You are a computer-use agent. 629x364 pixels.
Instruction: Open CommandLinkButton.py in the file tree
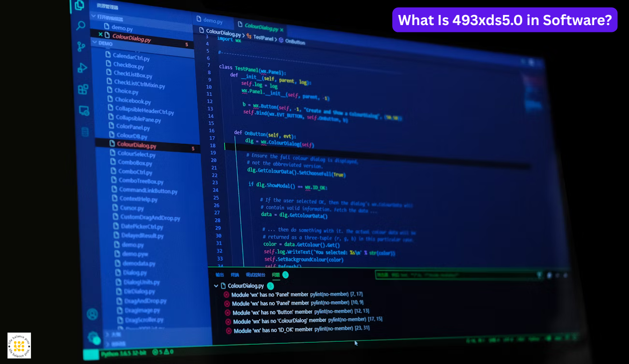tap(148, 190)
